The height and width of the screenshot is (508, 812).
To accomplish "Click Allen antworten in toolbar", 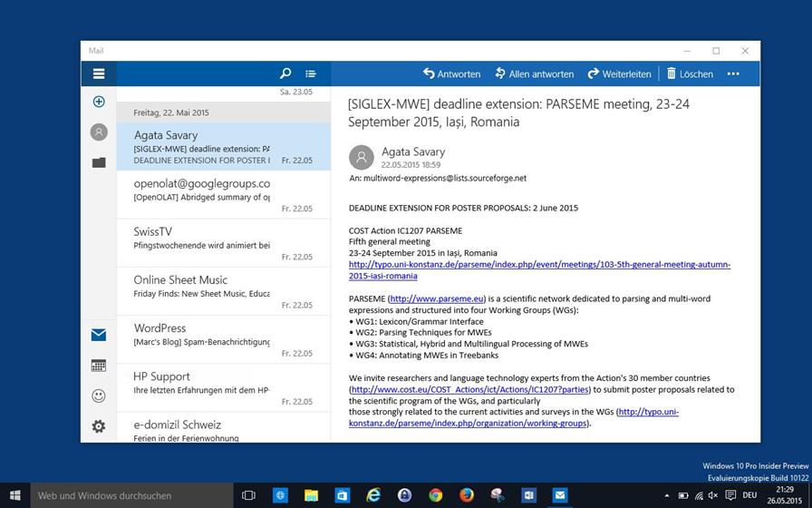I will [x=534, y=73].
